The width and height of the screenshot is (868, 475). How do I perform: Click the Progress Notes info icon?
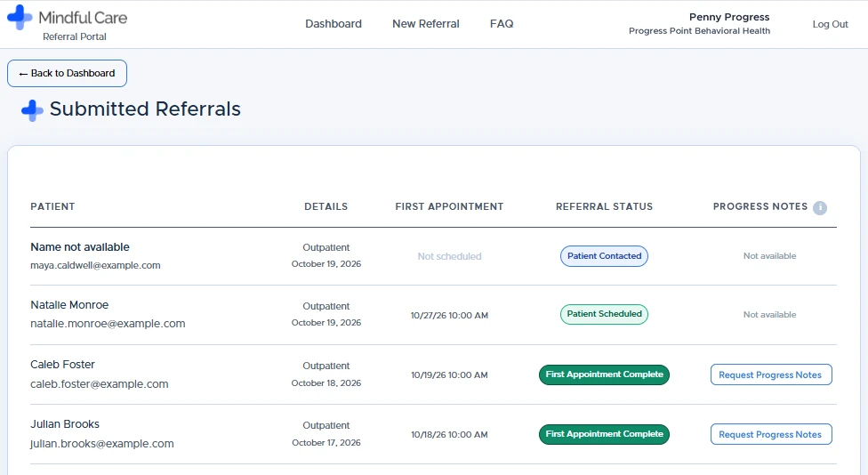click(820, 207)
